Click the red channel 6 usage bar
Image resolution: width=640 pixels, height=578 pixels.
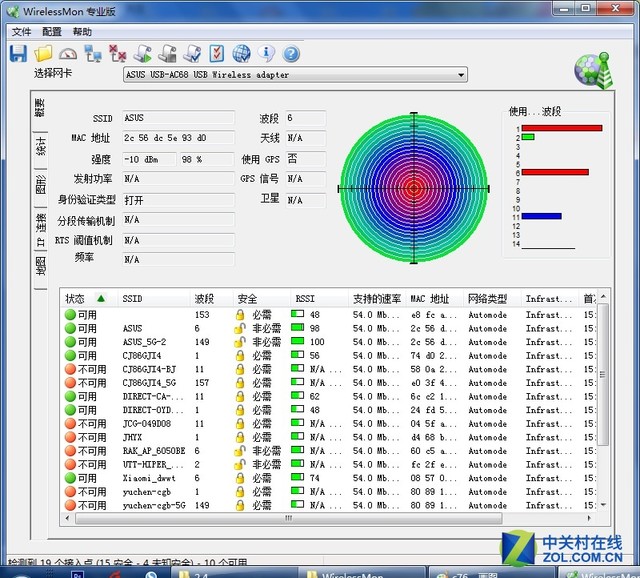[555, 172]
